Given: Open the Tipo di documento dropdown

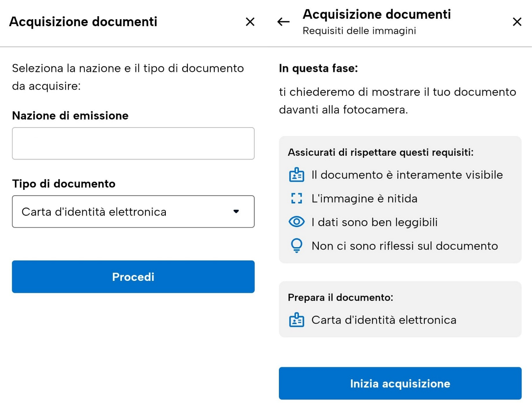Looking at the screenshot, I should point(133,211).
